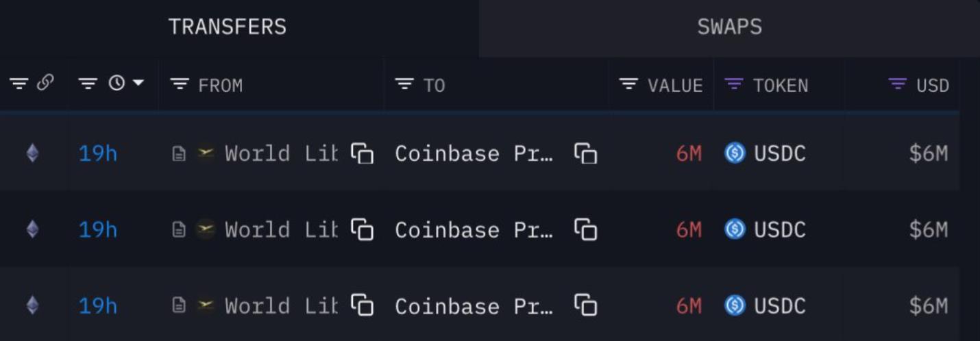Copy the third row's Coinbase Prime recipient address
Viewport: 980px width, 341px height.
[x=585, y=305]
